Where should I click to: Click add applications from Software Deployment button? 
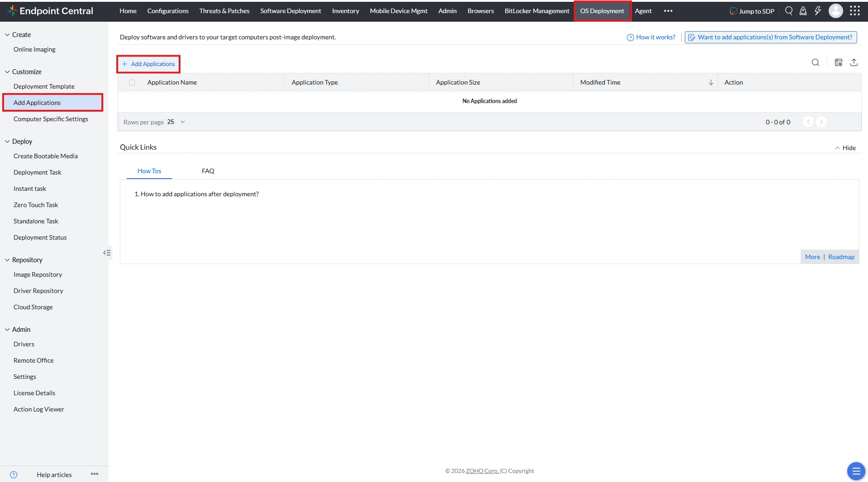click(771, 38)
